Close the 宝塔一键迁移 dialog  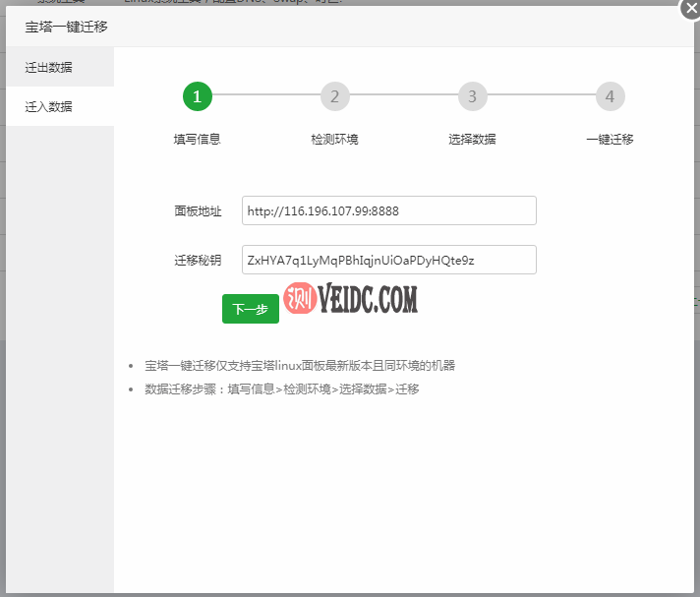pyautogui.click(x=691, y=9)
